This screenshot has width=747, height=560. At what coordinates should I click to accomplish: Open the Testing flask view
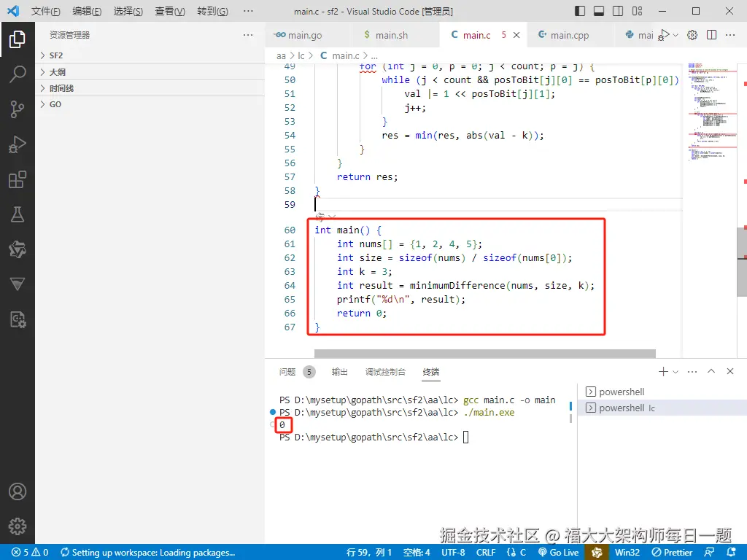18,214
